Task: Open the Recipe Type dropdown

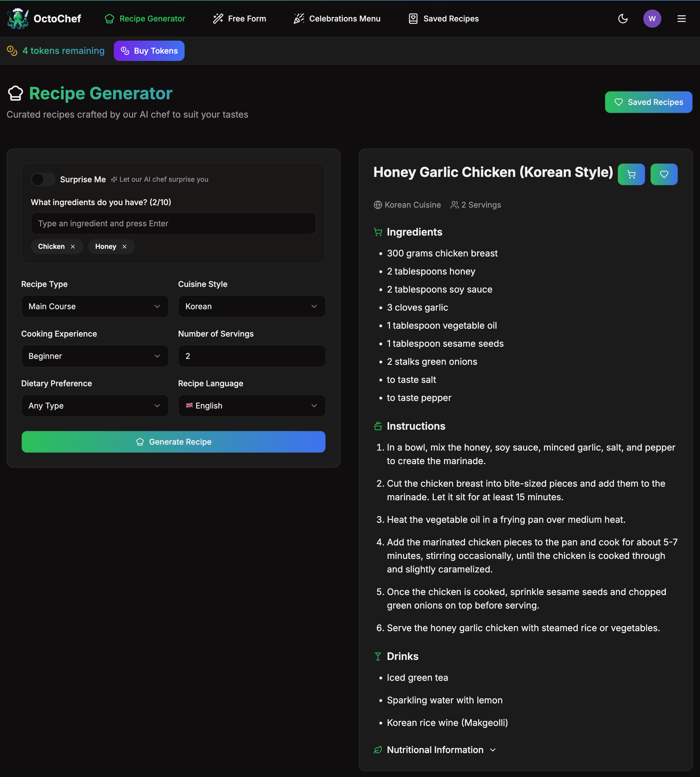Action: [95, 306]
